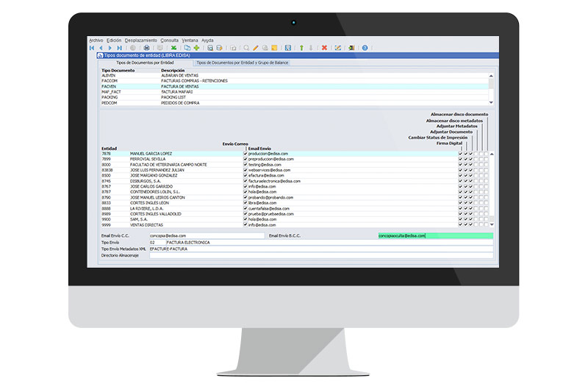Click the printer icon in the toolbar
Screen dimensions: 588x392
(146, 48)
